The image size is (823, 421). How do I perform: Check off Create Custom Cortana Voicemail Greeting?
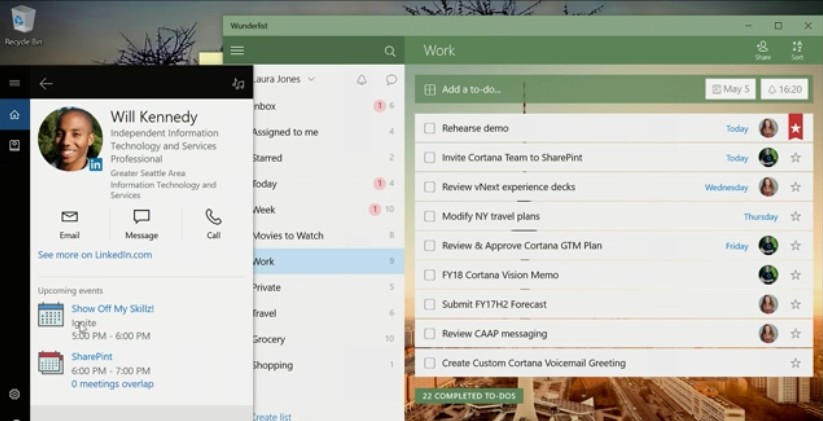pyautogui.click(x=429, y=363)
